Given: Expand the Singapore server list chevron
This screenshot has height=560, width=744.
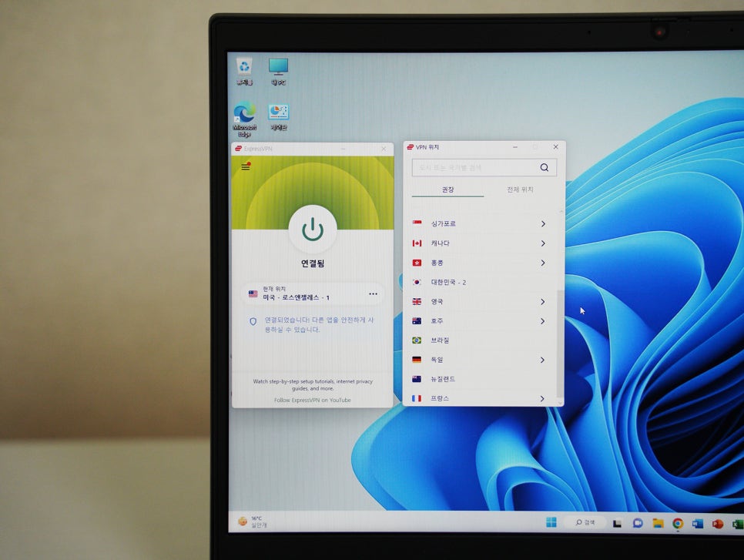Looking at the screenshot, I should tap(543, 224).
